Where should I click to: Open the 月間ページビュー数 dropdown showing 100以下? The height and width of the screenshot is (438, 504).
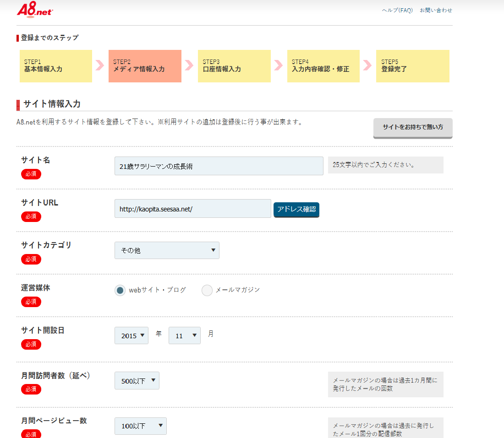(140, 426)
